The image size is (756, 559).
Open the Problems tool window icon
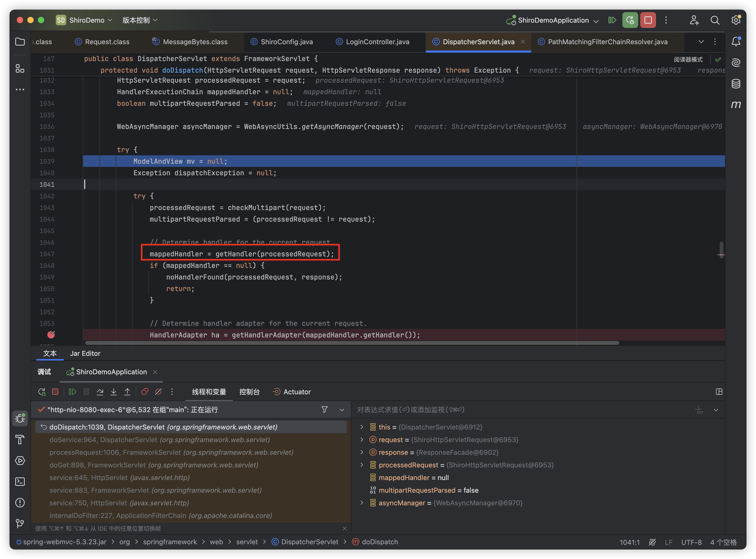[20, 502]
